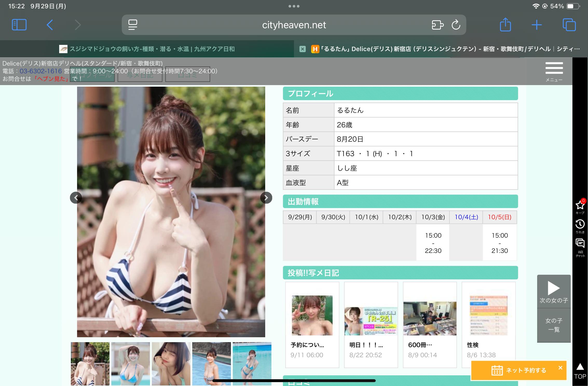Image resolution: width=588 pixels, height=386 pixels.
Task: Open the extensions icon in address bar
Action: point(437,25)
